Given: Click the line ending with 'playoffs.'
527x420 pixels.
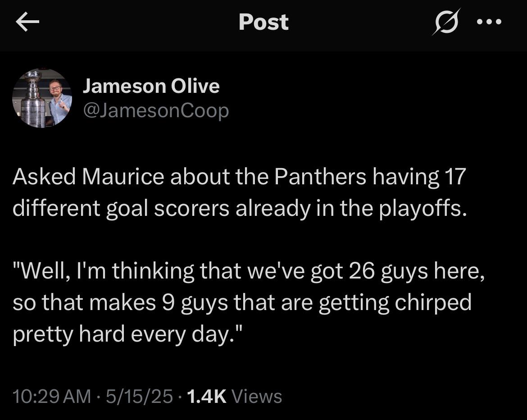Looking at the screenshot, I should [240, 209].
